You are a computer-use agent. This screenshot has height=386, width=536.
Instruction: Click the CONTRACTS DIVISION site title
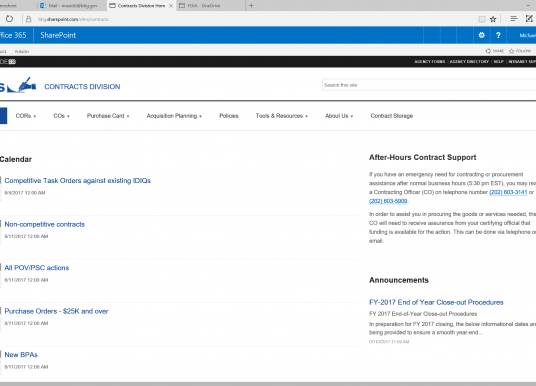[x=82, y=87]
